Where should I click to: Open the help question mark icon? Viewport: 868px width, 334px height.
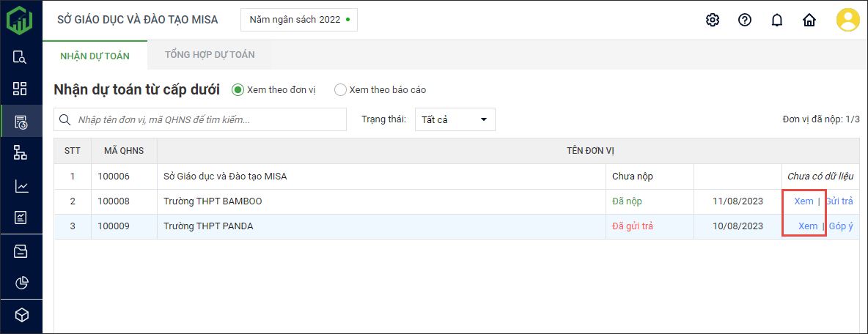pos(745,20)
